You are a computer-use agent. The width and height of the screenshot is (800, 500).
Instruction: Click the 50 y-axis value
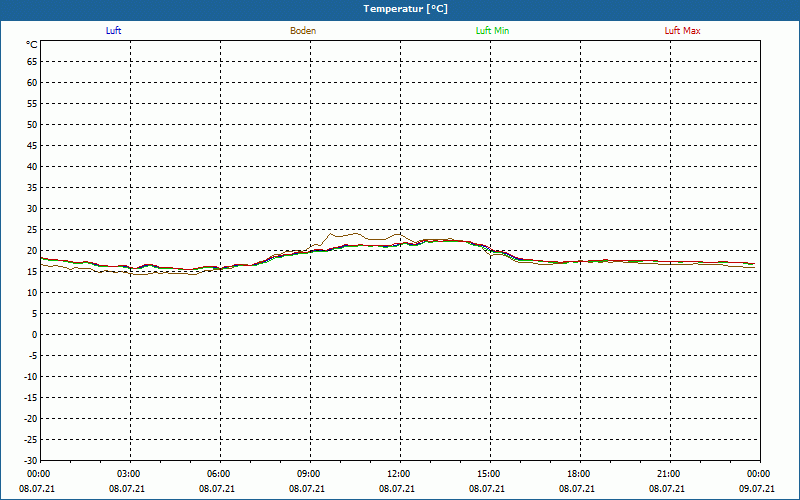click(32, 124)
